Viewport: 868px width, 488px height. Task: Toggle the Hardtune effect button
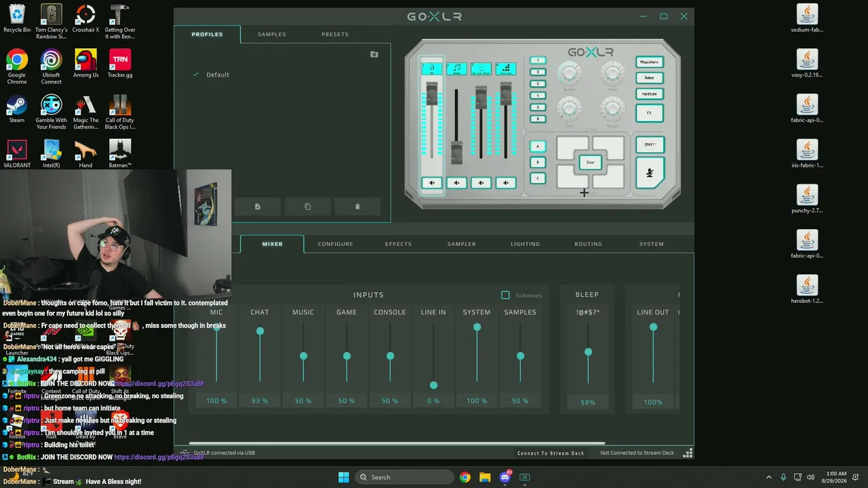[x=650, y=94]
